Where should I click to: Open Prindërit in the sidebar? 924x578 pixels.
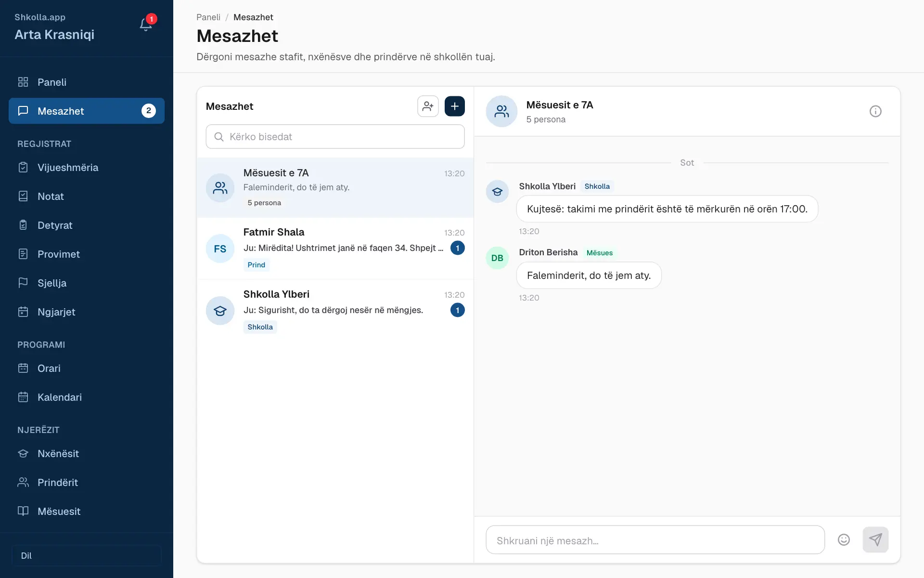coord(87,483)
